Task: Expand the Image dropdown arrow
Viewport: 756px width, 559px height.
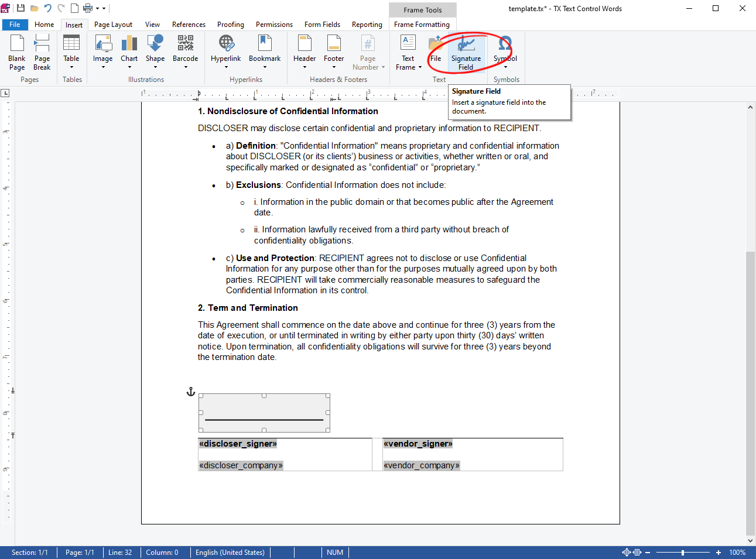Action: coord(103,67)
